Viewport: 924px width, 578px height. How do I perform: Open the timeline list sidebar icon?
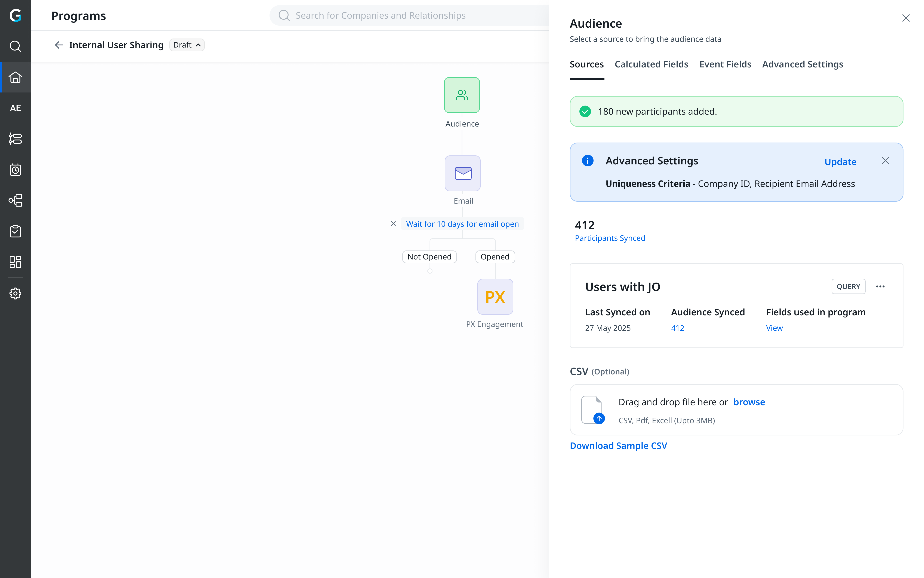pos(15,139)
